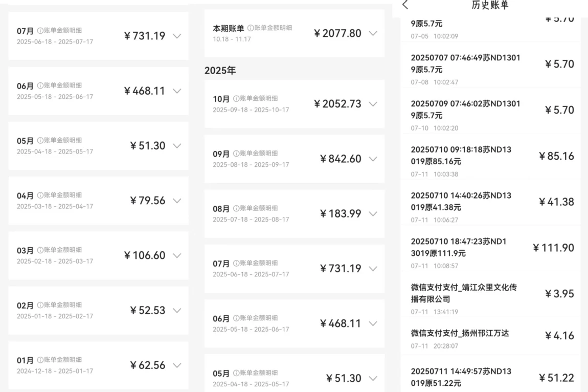This screenshot has width=588, height=392.
Task: Open 账单金额明细 link on 03月 bill
Action: [x=62, y=250]
